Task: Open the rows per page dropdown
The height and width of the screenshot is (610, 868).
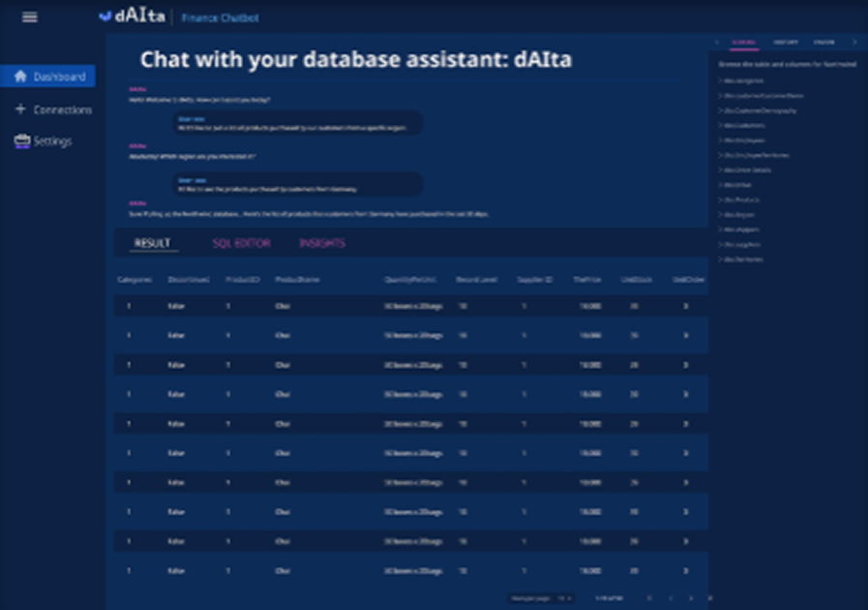Action: pos(565,598)
